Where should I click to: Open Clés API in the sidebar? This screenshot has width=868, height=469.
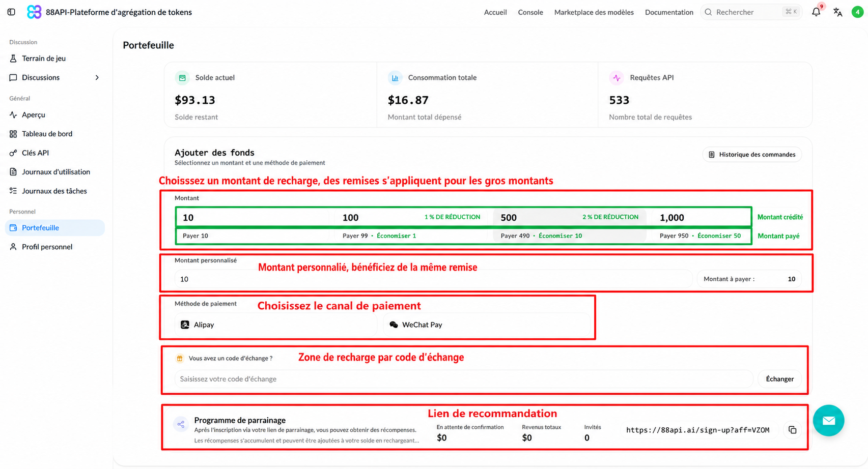[55, 153]
